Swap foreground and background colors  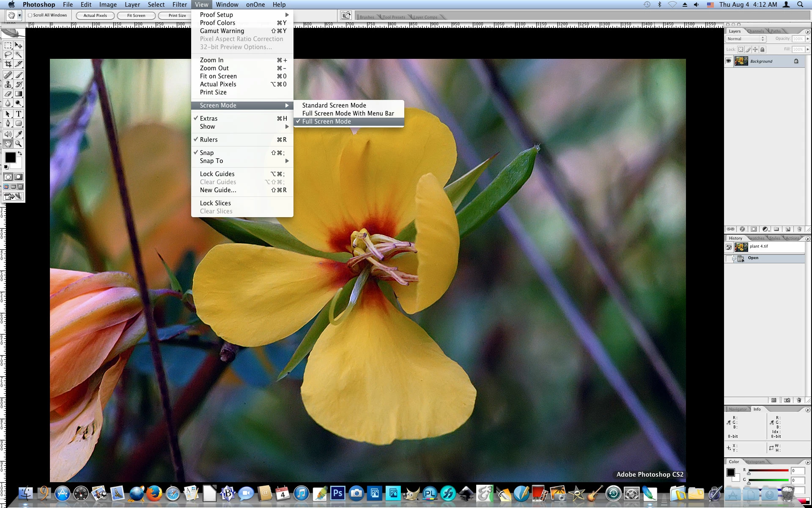[19, 153]
